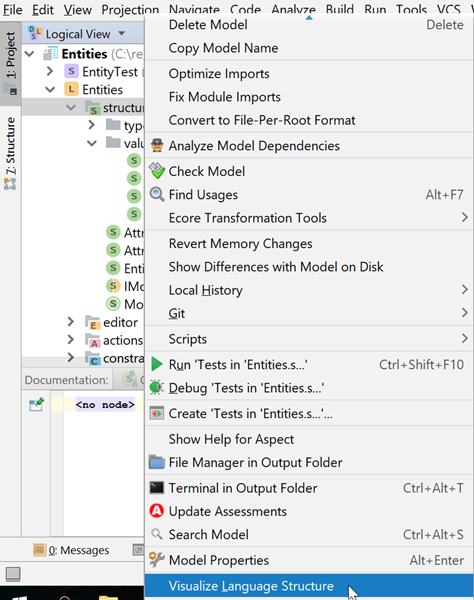Click the EntityTest solution icon
Screen dimensions: 474x600
[72, 71]
